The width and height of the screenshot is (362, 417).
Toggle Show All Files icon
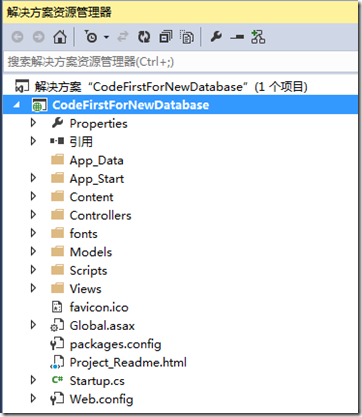[187, 37]
